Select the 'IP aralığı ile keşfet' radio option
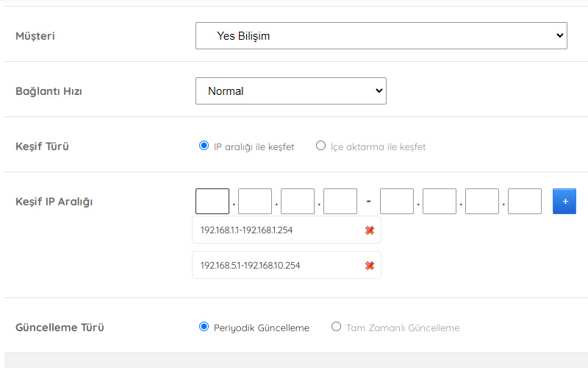This screenshot has height=368, width=588. pos(204,146)
